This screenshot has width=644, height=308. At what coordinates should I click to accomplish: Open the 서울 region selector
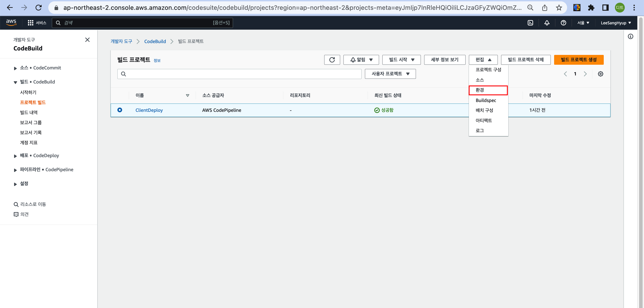tap(583, 23)
